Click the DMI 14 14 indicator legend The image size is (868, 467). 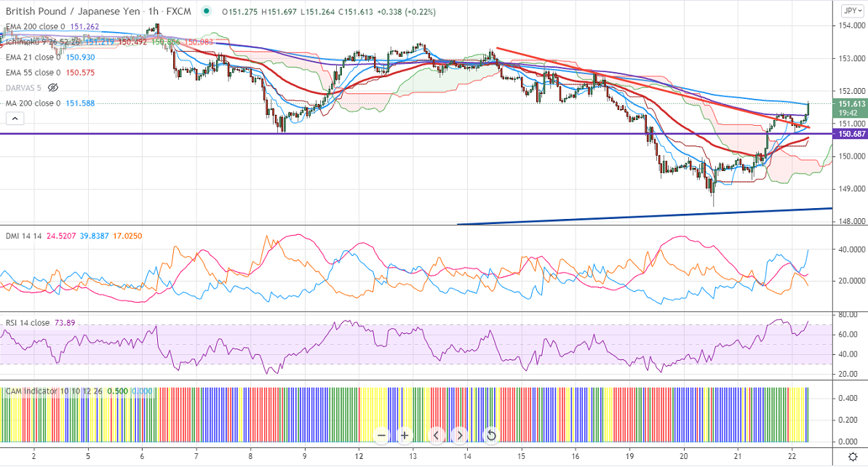(24, 236)
